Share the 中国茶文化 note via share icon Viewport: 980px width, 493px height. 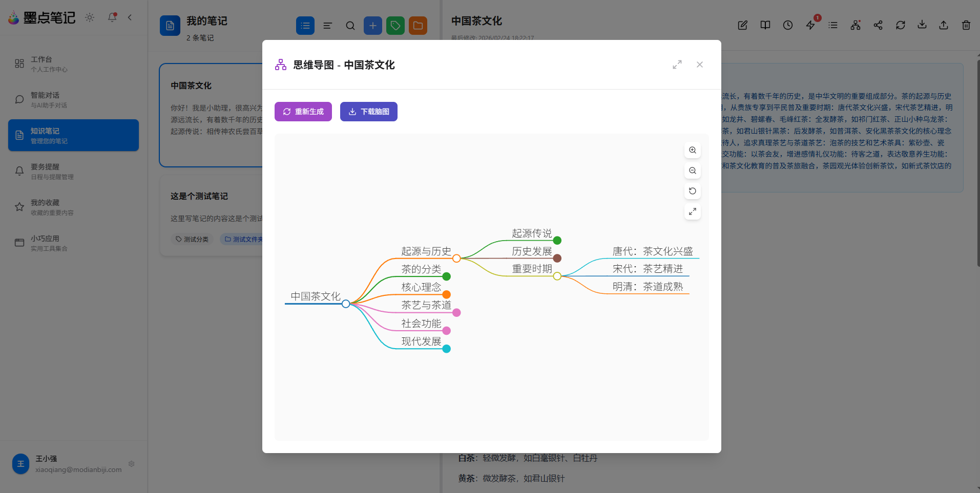click(878, 25)
